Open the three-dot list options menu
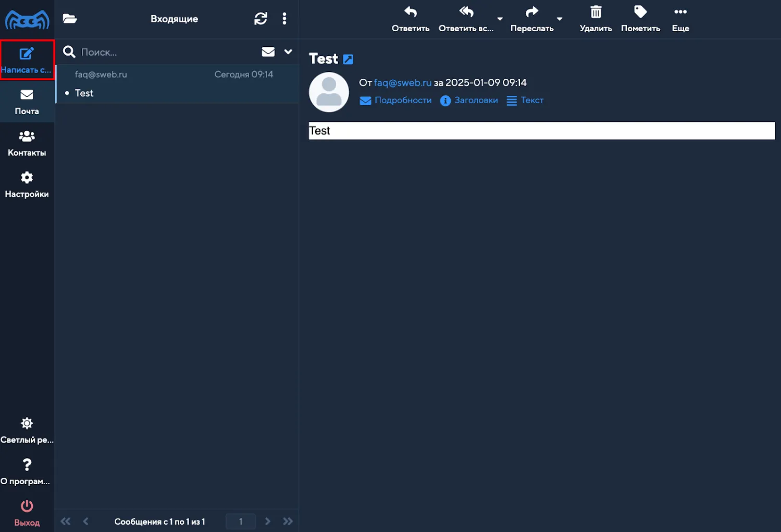The width and height of the screenshot is (781, 532). (x=284, y=18)
